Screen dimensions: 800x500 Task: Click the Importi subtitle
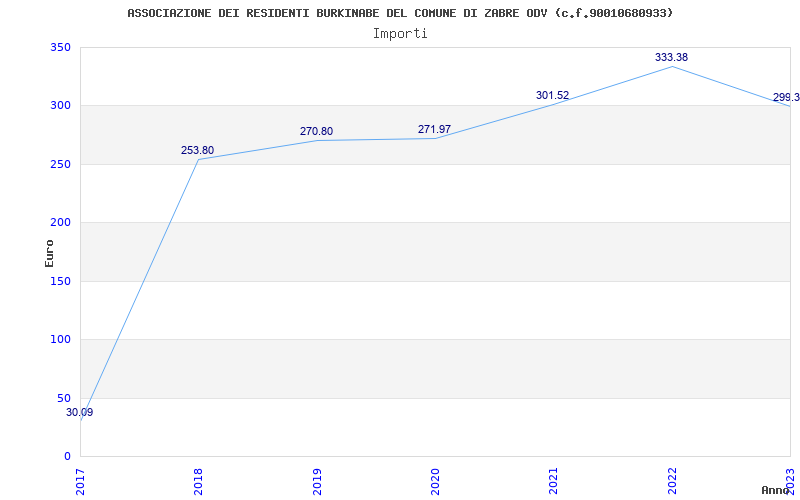pyautogui.click(x=400, y=34)
